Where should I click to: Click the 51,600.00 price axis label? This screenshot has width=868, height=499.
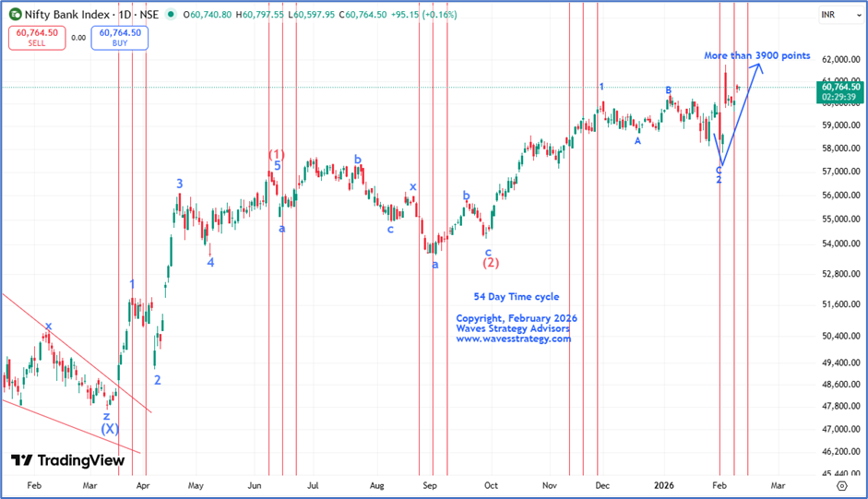click(x=841, y=304)
